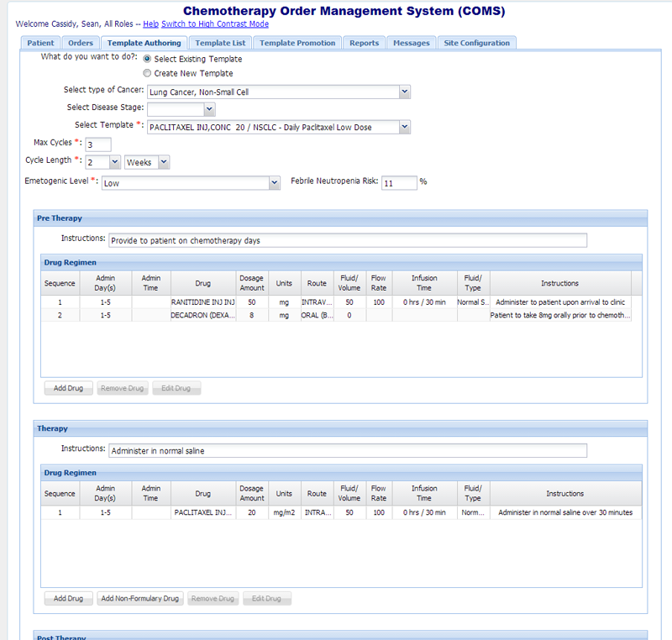Open the Emetogenic Level dropdown
This screenshot has width=672, height=640.
[x=274, y=182]
